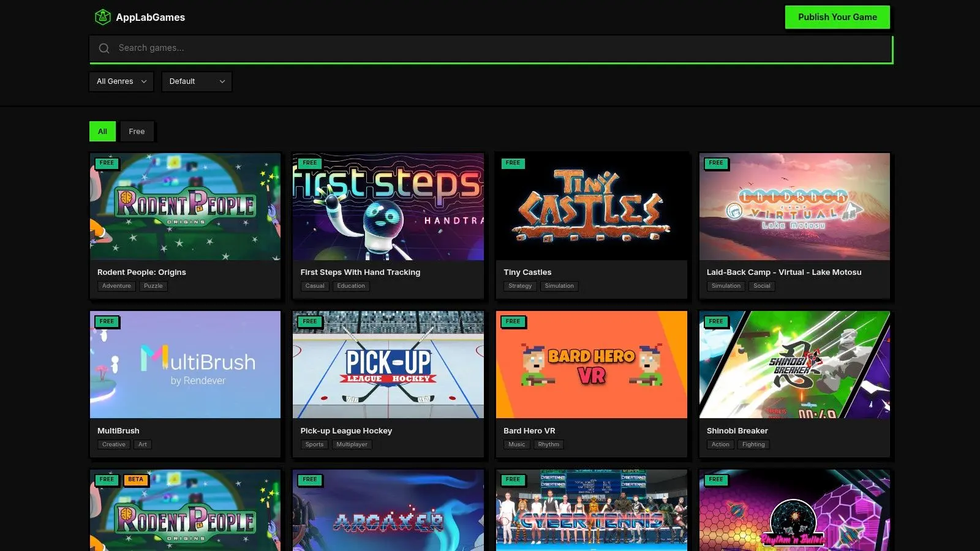
Task: Click the Fighting tag under Shinobi Breaker
Action: pyautogui.click(x=753, y=444)
